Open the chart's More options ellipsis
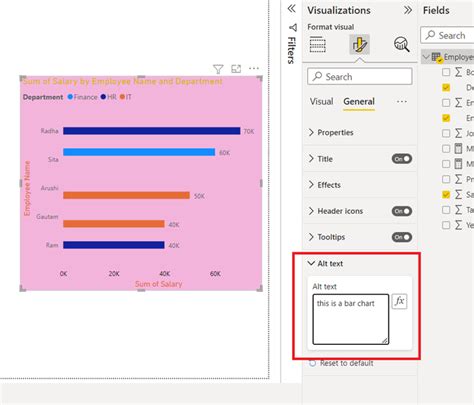Image resolution: width=474 pixels, height=405 pixels. tap(254, 69)
